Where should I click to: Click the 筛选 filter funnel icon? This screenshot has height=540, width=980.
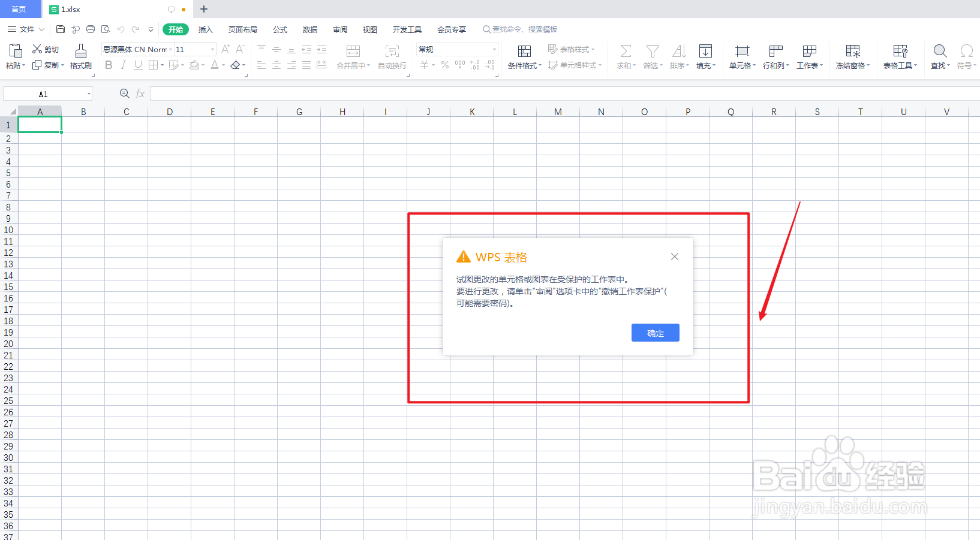point(653,50)
